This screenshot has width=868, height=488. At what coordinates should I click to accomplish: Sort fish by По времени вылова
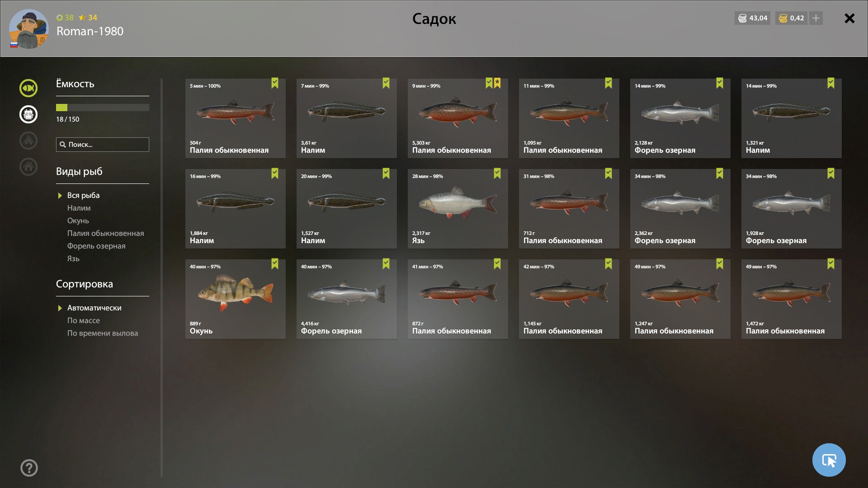tap(103, 333)
